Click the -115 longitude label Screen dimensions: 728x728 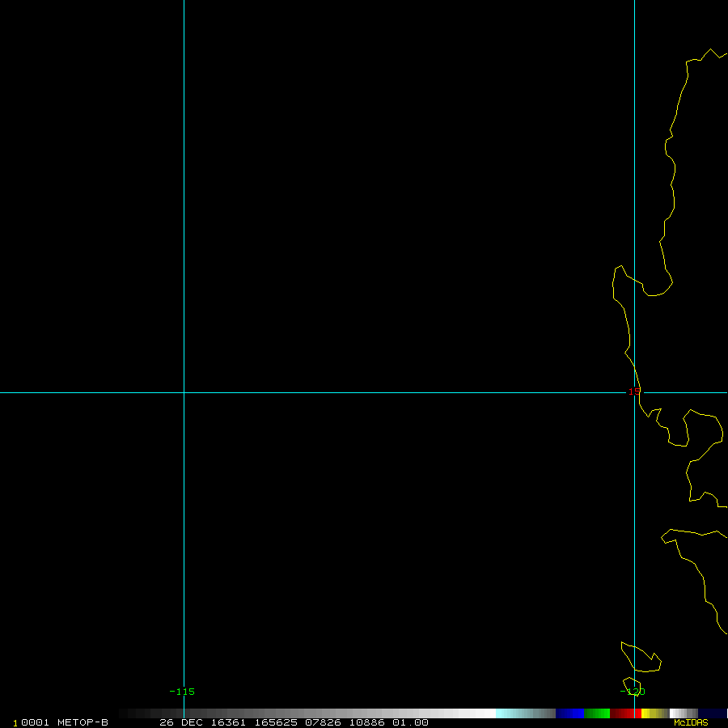click(x=182, y=692)
